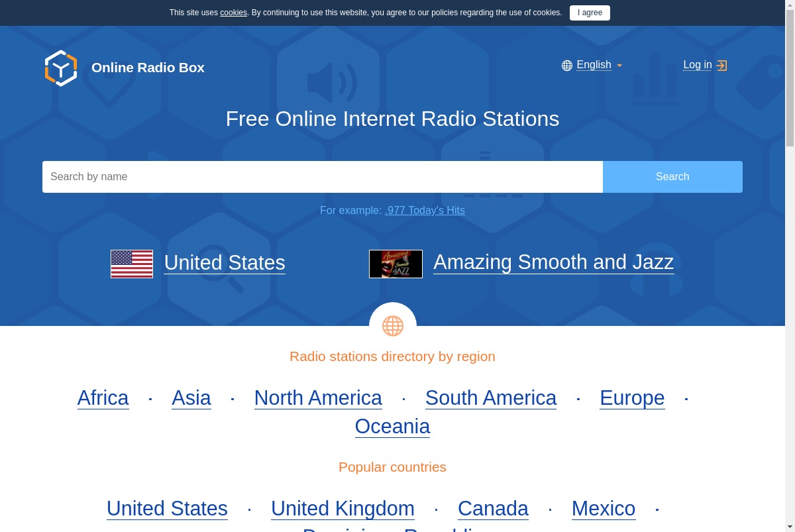This screenshot has width=795, height=532.
Task: Open Amazing Smooth and Jazz station link
Action: pos(554,262)
